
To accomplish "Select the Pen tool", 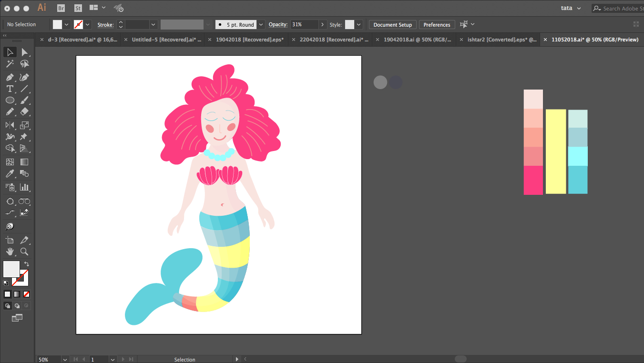I will coord(10,77).
